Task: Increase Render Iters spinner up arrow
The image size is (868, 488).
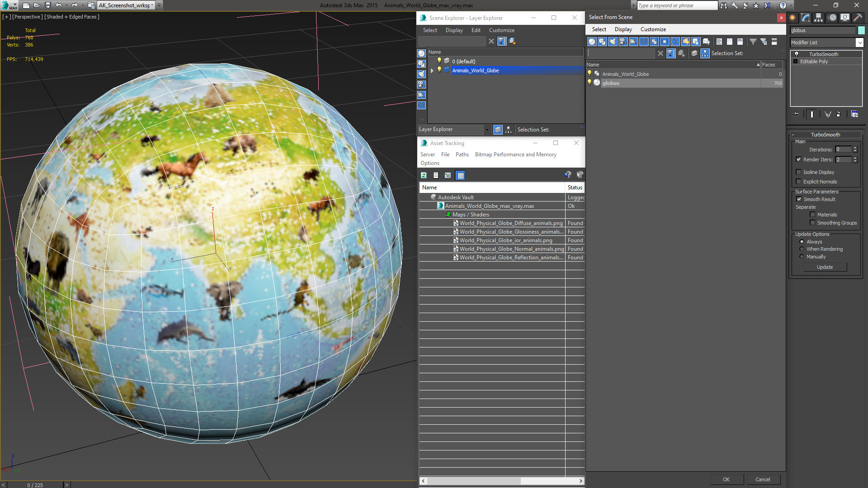Action: (x=855, y=158)
